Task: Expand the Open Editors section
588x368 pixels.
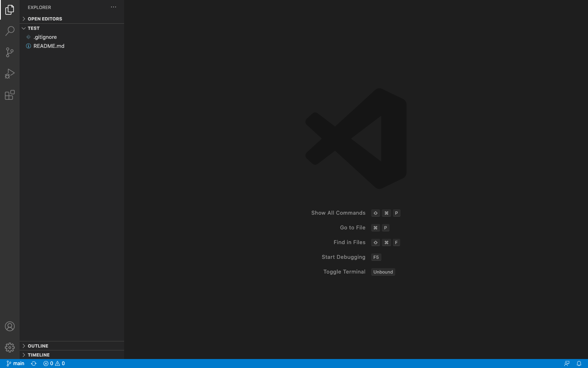Action: pos(45,19)
